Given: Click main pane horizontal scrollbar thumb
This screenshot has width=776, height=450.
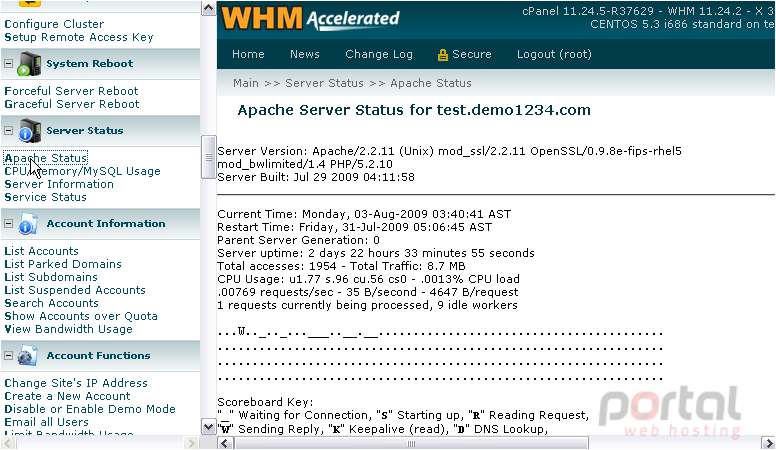Looking at the screenshot, I should pos(411,443).
